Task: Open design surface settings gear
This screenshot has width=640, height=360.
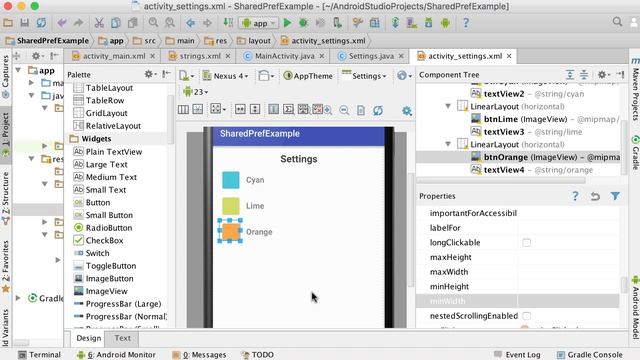Action: pos(407,111)
